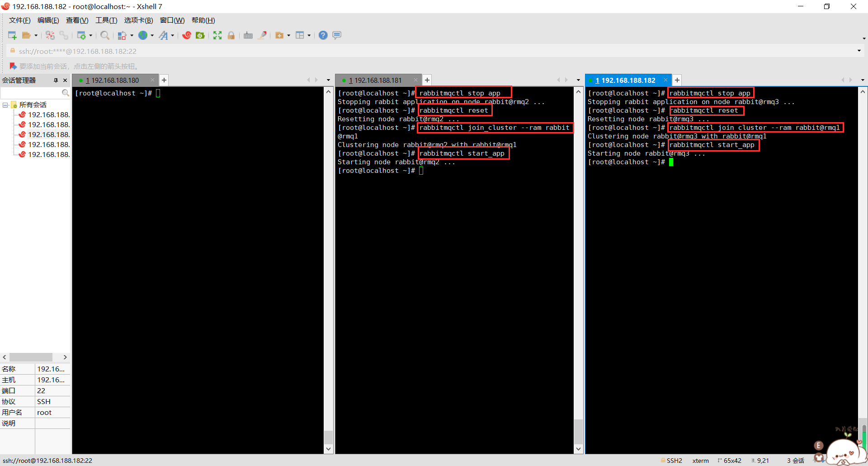Image resolution: width=868 pixels, height=466 pixels.
Task: Click the magnifier Find icon in toolbar
Action: point(105,35)
